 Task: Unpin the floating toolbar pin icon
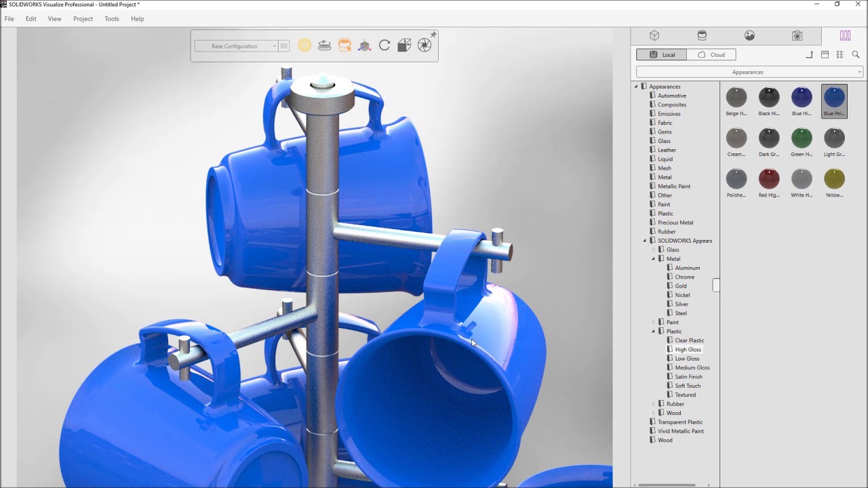[433, 35]
